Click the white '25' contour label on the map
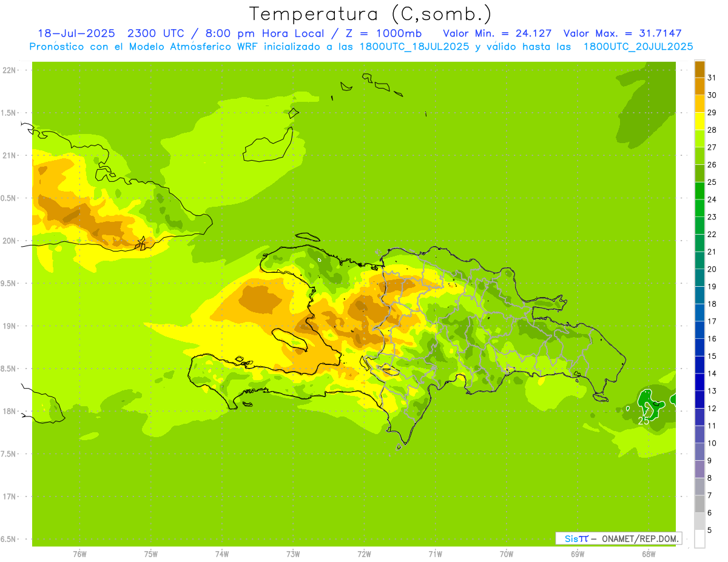Screen dimensions: 728x562 [x=644, y=420]
